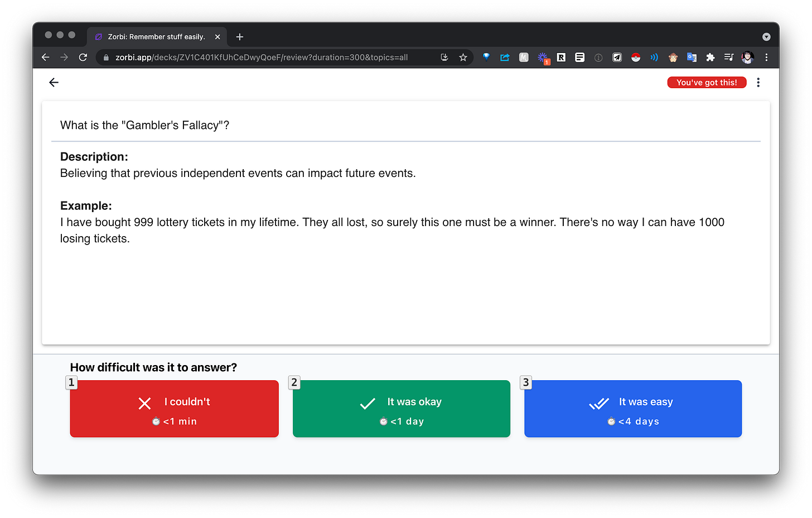Open the gray M extension
The width and height of the screenshot is (812, 518).
click(x=524, y=57)
